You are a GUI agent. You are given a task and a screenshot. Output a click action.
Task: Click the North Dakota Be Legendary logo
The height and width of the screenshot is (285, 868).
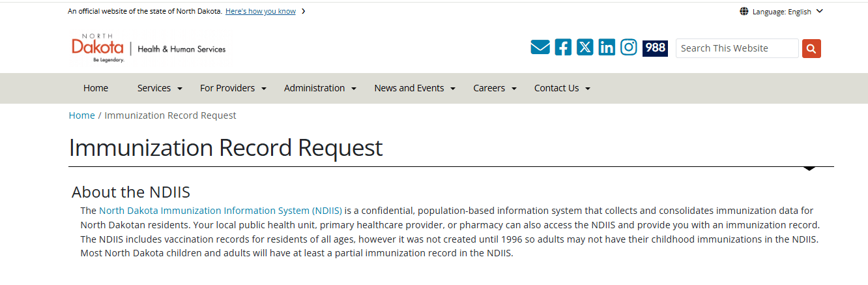click(x=98, y=48)
